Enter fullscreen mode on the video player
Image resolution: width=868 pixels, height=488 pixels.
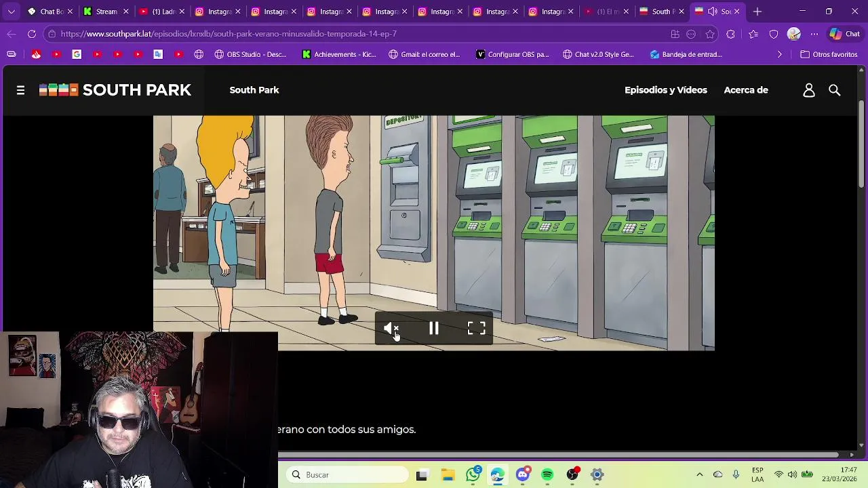477,329
